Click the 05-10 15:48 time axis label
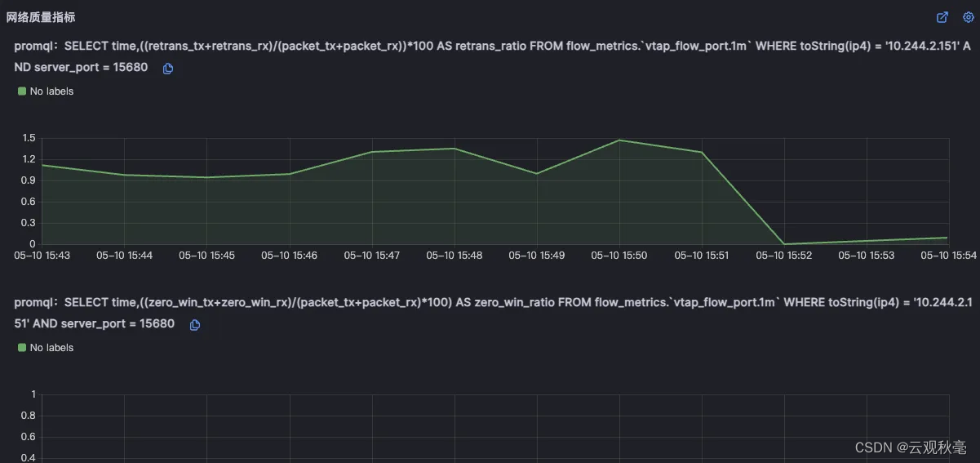Viewport: 980px width, 463px height. pos(455,256)
